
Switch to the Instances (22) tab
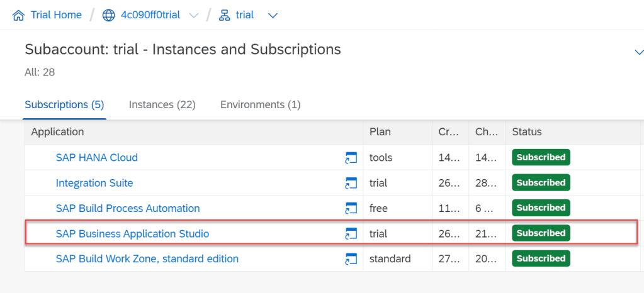point(162,104)
